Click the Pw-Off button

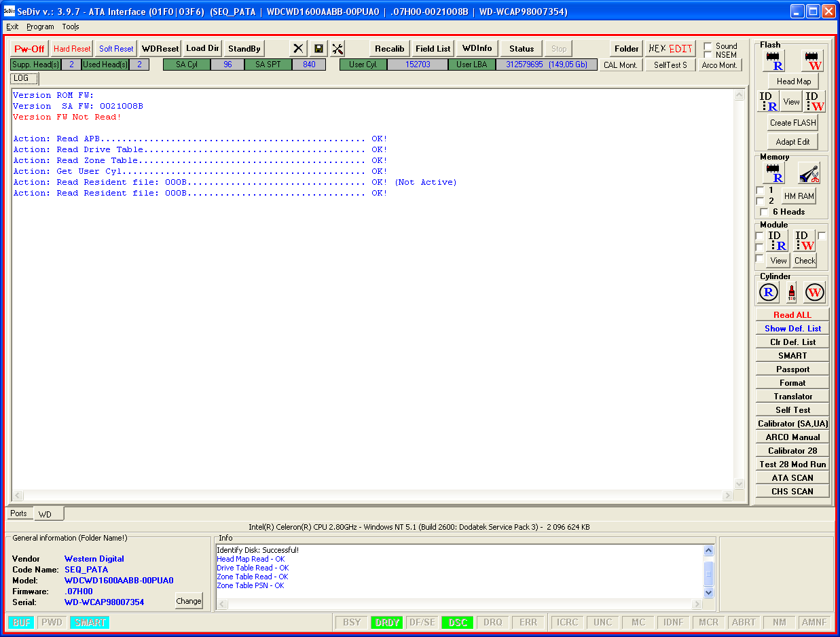click(x=29, y=49)
